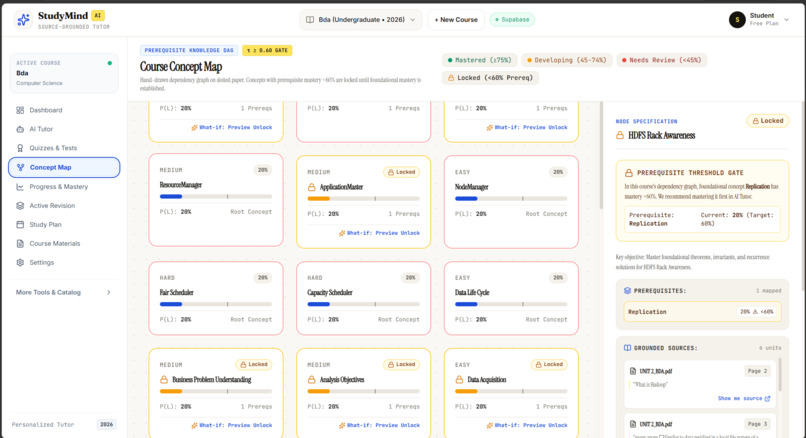Click What-if: Preview Unlock on Analysis Objectives card

click(379, 425)
